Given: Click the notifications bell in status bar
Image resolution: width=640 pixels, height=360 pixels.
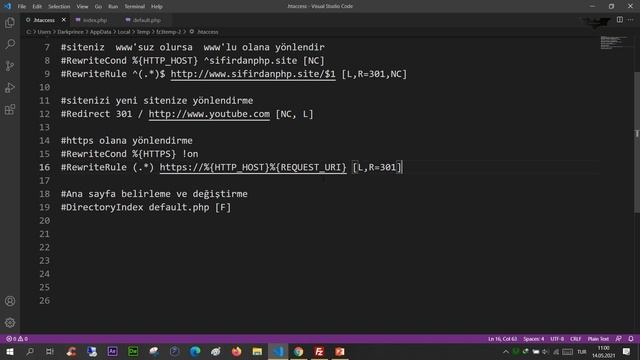Looking at the screenshot, I should click(631, 339).
